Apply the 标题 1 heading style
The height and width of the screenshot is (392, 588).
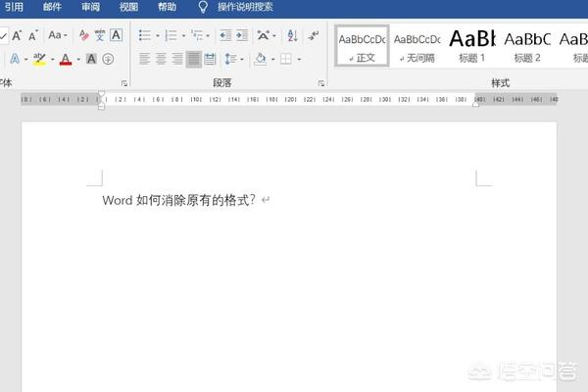coord(471,46)
